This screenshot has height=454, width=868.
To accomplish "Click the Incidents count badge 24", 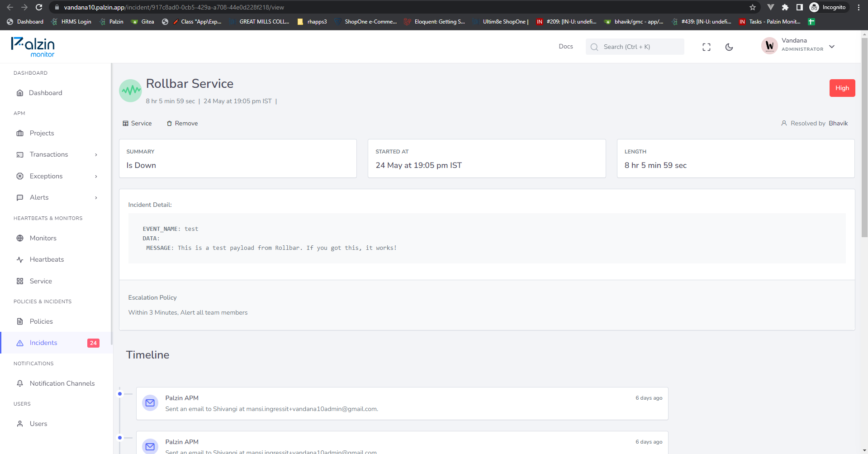I will pyautogui.click(x=93, y=343).
